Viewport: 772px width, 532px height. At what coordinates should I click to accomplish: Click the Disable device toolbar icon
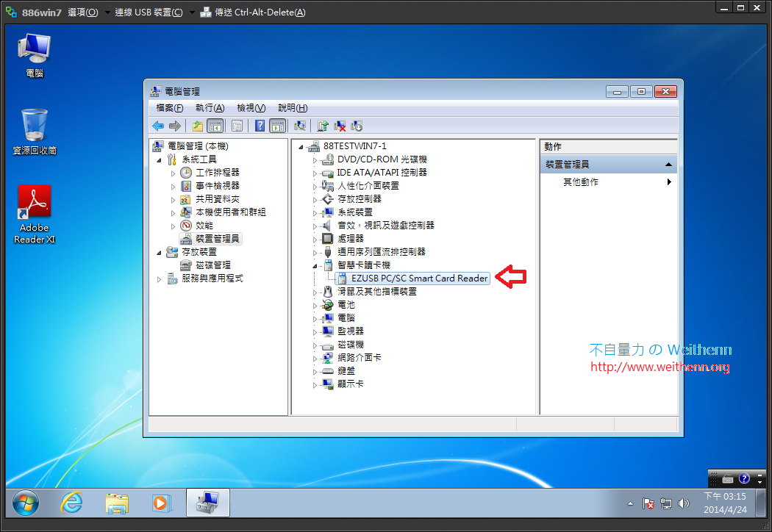click(x=357, y=126)
